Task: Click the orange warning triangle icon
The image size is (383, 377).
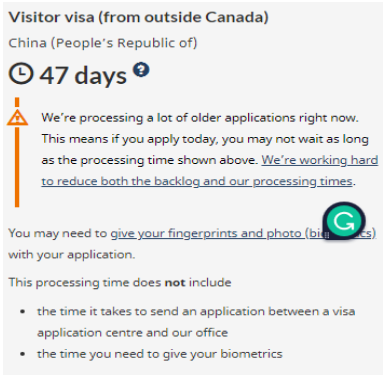Action: click(x=17, y=117)
